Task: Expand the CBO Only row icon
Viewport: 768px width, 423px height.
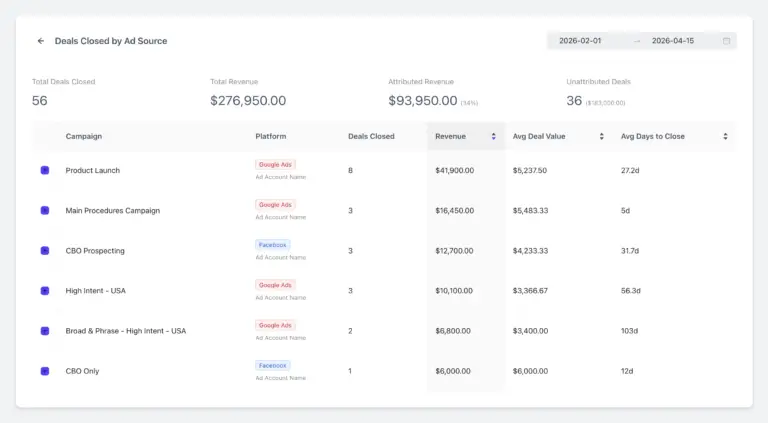Action: click(x=45, y=371)
